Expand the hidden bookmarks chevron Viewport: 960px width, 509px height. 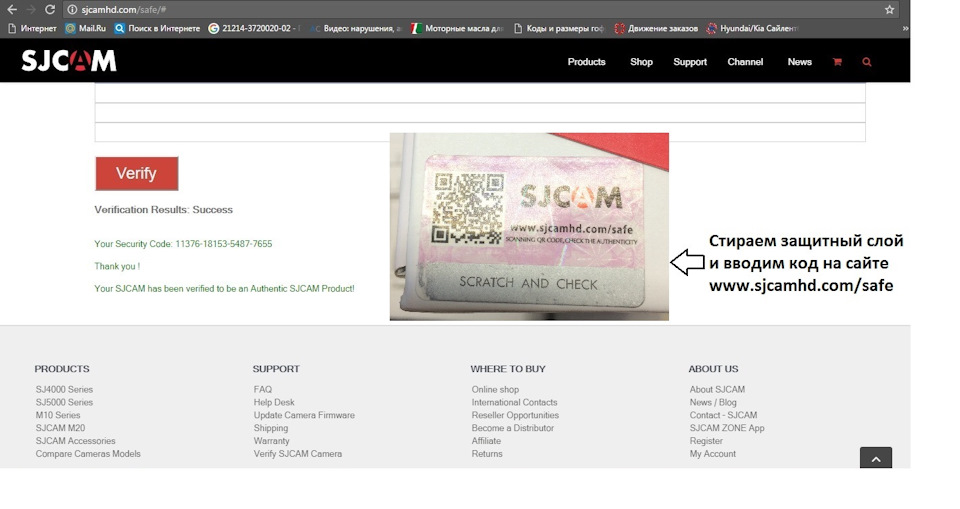[905, 28]
